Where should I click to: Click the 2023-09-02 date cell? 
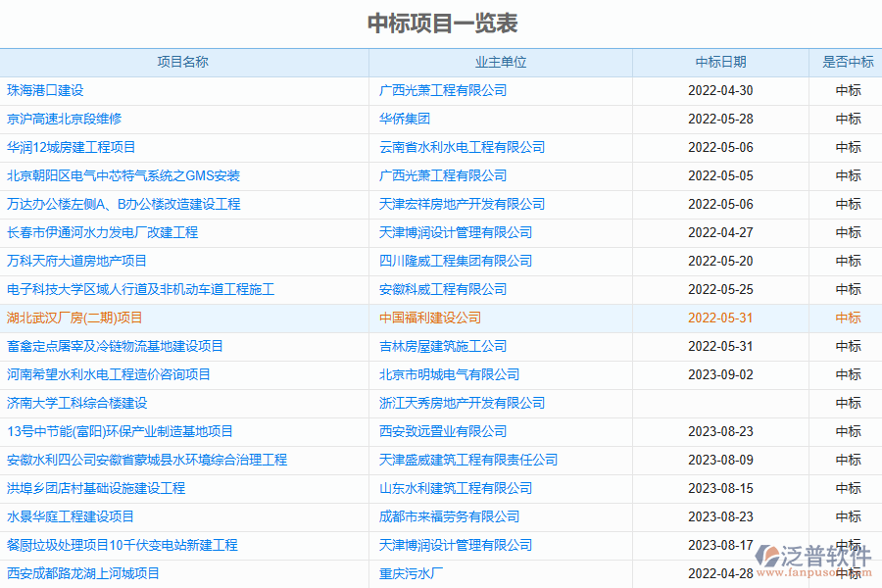720,374
